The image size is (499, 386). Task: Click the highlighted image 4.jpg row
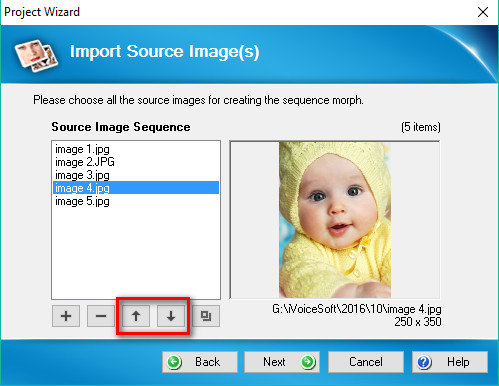(x=136, y=188)
